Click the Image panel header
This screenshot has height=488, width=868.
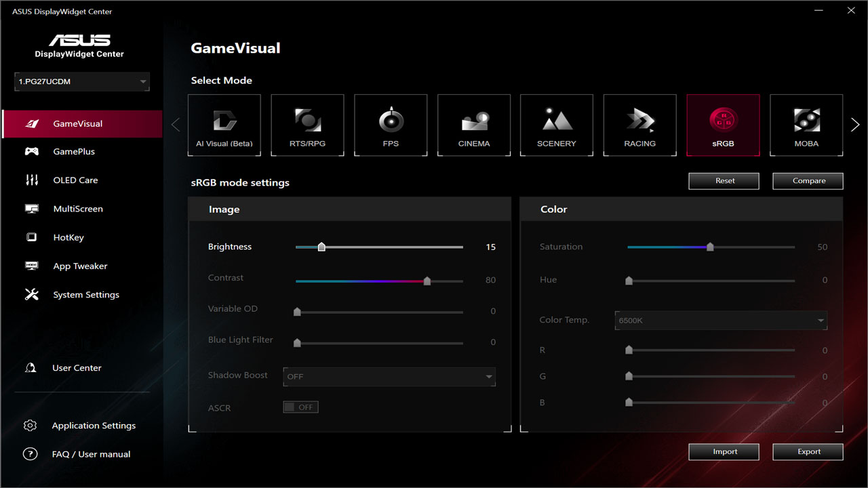pos(349,209)
